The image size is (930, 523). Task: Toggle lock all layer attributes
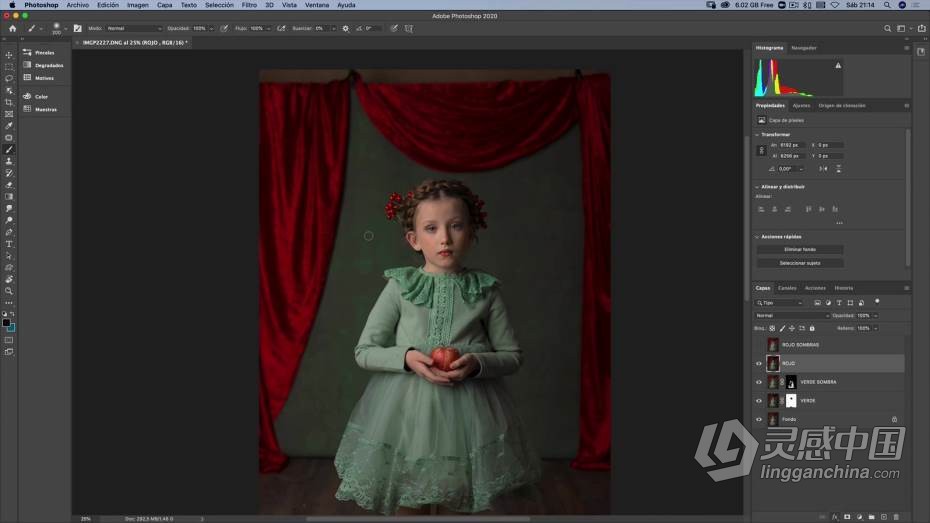pyautogui.click(x=812, y=329)
